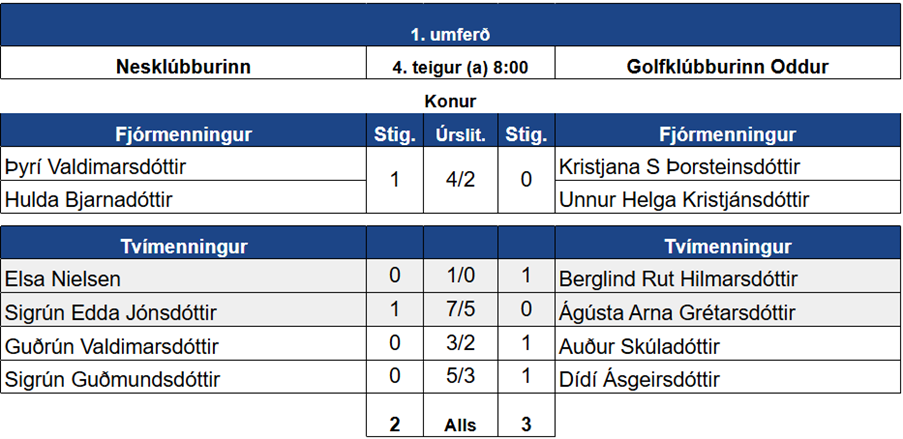Click the left Tvímenningur header

point(183,246)
